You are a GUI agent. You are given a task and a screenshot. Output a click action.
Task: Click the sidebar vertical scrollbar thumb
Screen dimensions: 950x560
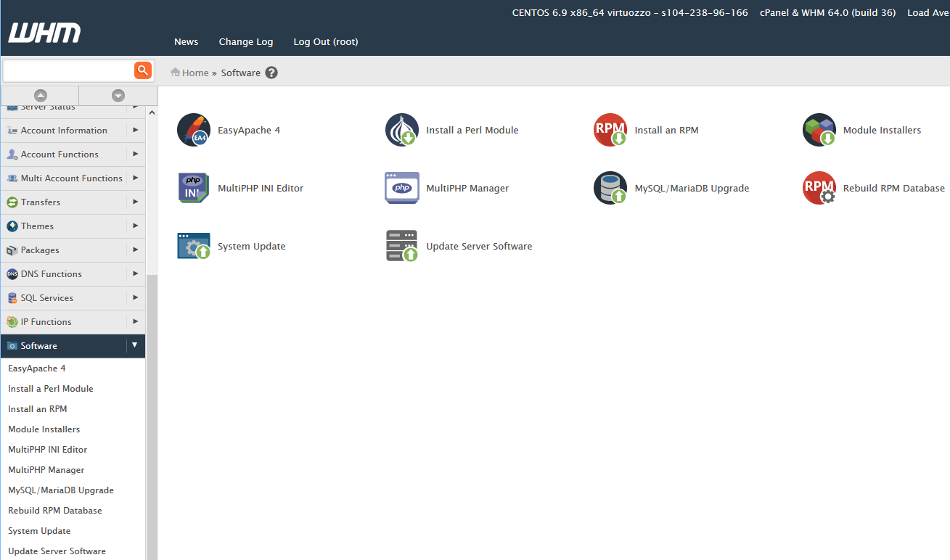[x=152, y=417]
